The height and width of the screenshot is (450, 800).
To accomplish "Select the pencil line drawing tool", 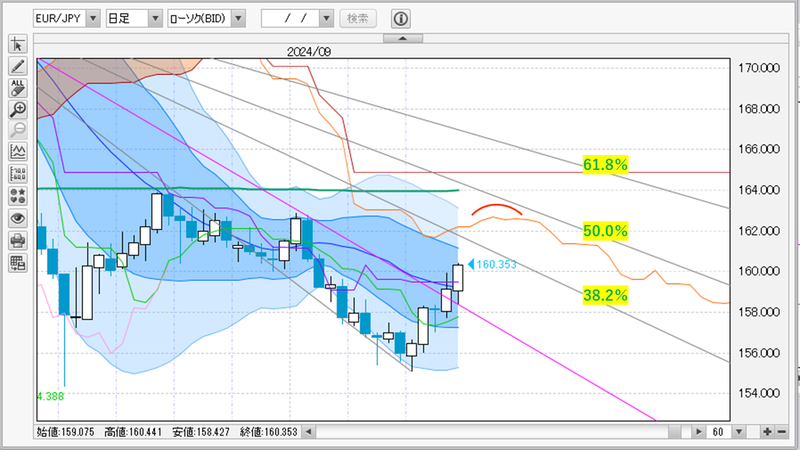I will point(18,66).
